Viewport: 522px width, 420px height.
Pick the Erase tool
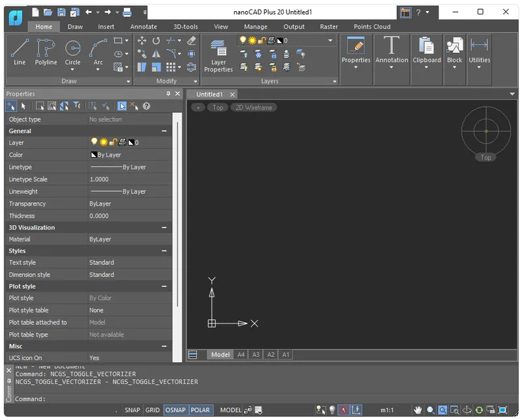[191, 40]
